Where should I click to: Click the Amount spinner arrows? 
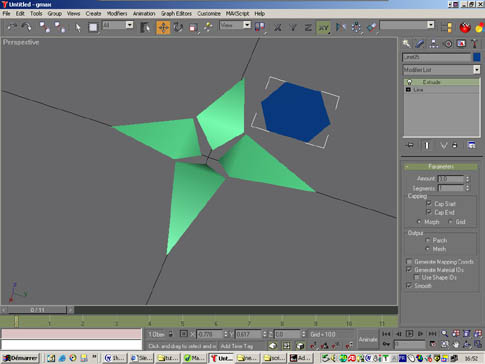click(467, 179)
